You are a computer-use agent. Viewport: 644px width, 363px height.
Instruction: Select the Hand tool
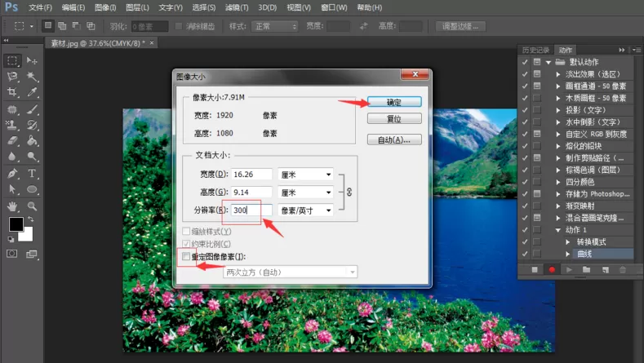click(x=12, y=206)
